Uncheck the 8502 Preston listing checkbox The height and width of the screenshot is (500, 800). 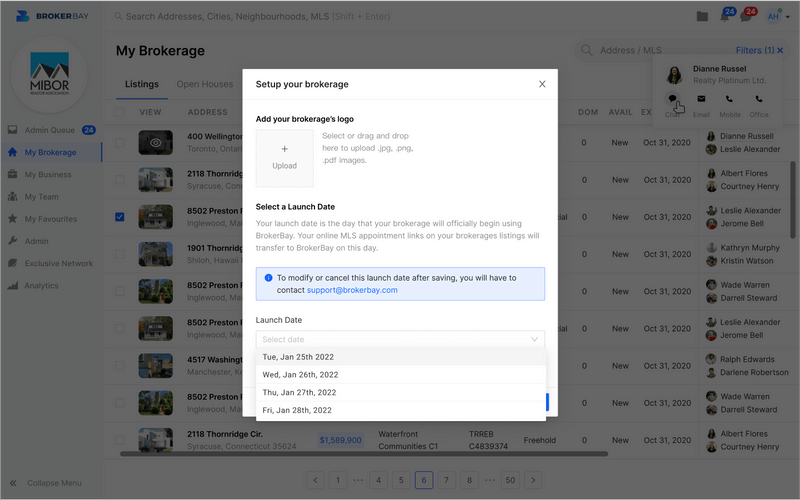point(120,217)
